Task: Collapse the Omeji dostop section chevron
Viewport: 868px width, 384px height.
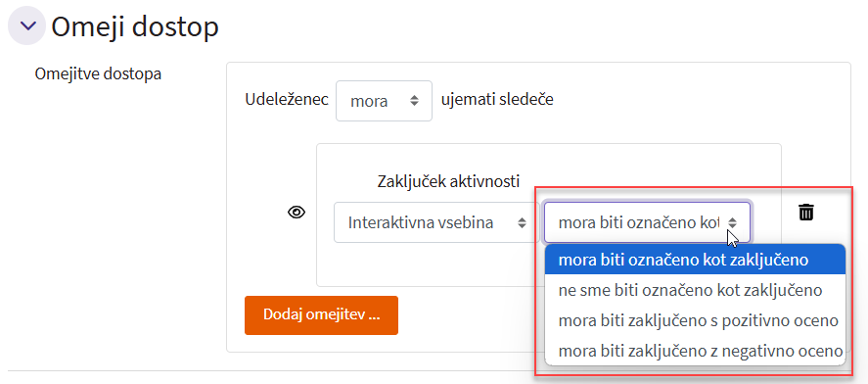Action: pos(26,25)
